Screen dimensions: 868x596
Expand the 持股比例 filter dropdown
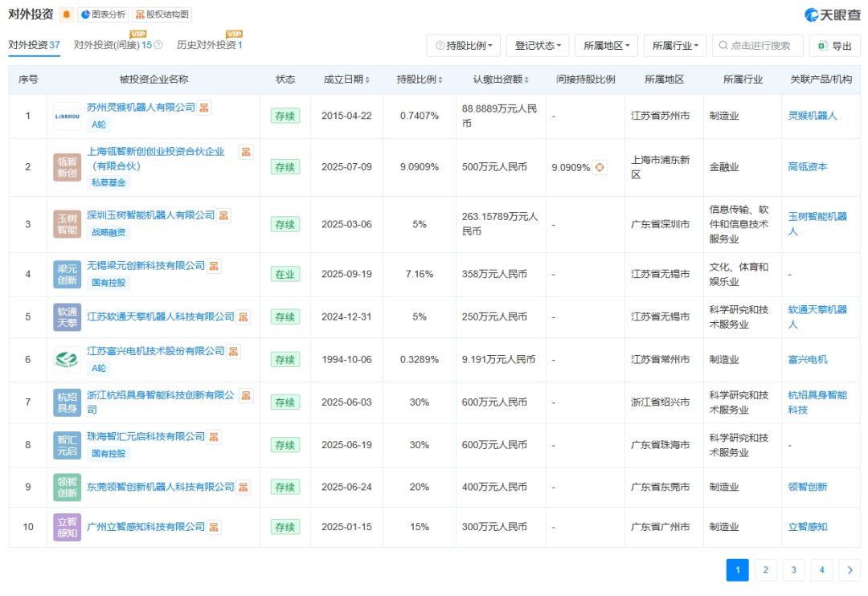pyautogui.click(x=464, y=46)
